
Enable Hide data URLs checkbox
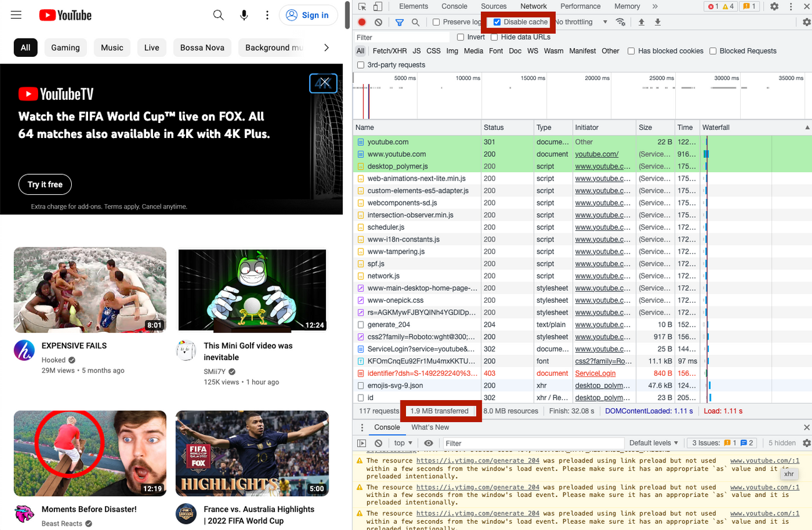point(494,37)
